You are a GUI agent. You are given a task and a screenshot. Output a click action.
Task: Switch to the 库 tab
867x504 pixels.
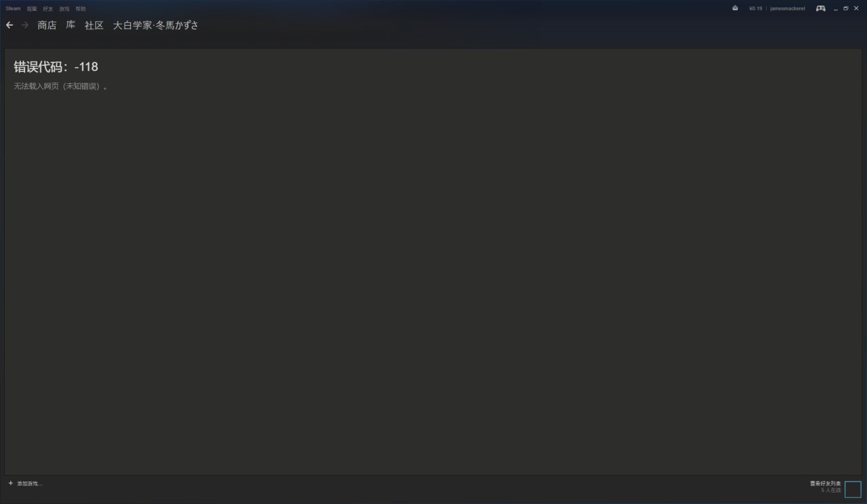[x=70, y=25]
